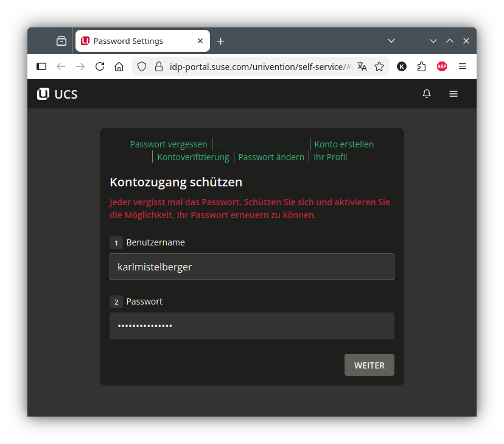Screen dimensions: 504x444
Task: Open the Firefox application menu
Action: click(463, 66)
